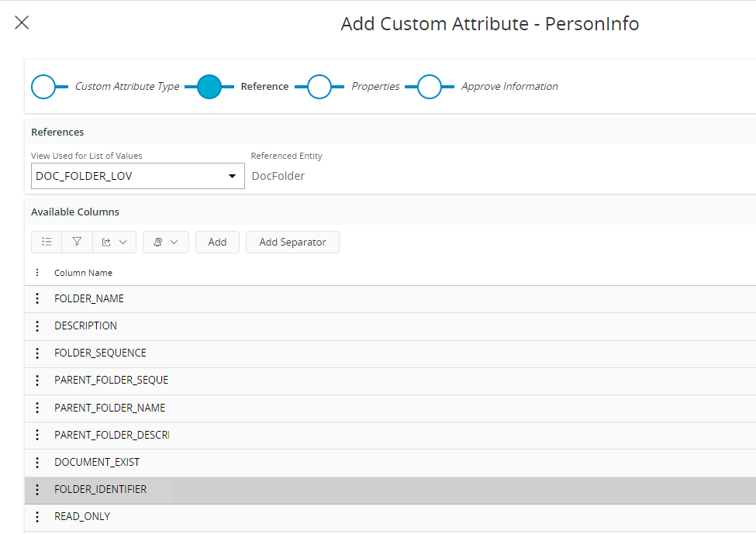Open row menu for FOLDER_NAME

pos(37,298)
